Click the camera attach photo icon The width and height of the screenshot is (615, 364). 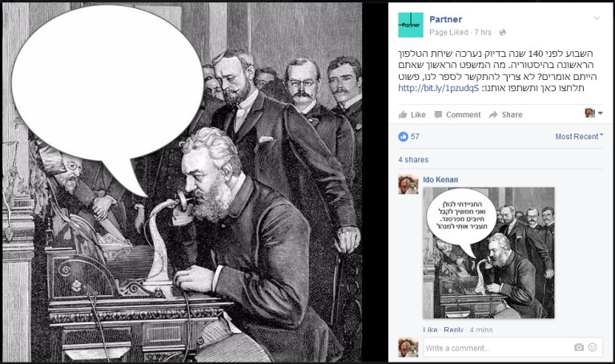pos(579,347)
